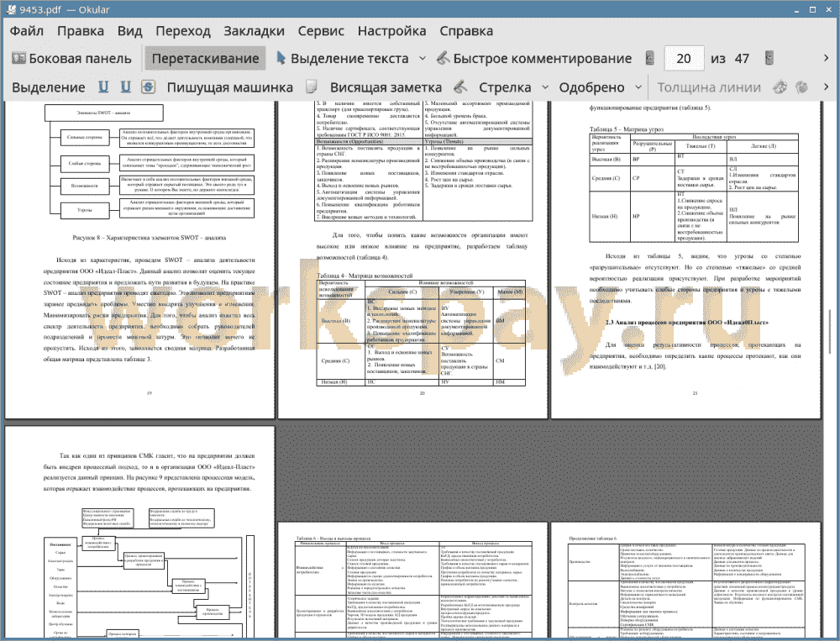
Task: Open the Сервис menu
Action: click(321, 31)
